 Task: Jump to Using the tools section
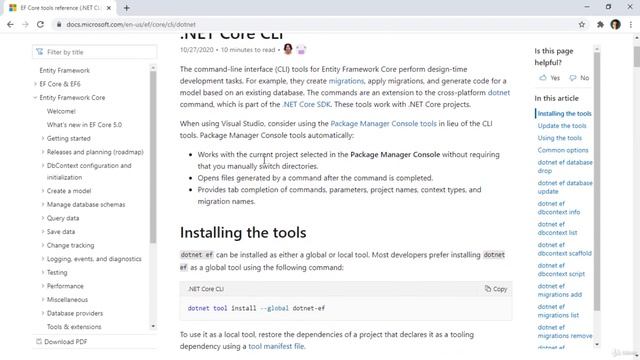560,138
